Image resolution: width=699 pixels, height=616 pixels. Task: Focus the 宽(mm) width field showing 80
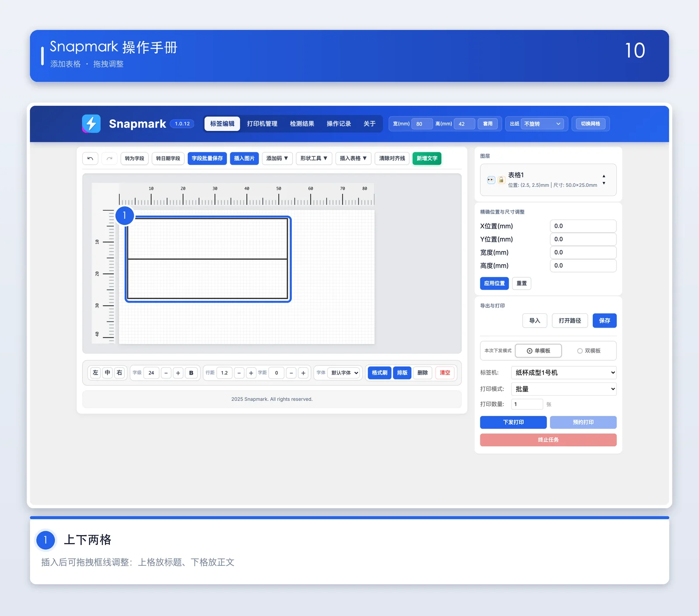(422, 124)
